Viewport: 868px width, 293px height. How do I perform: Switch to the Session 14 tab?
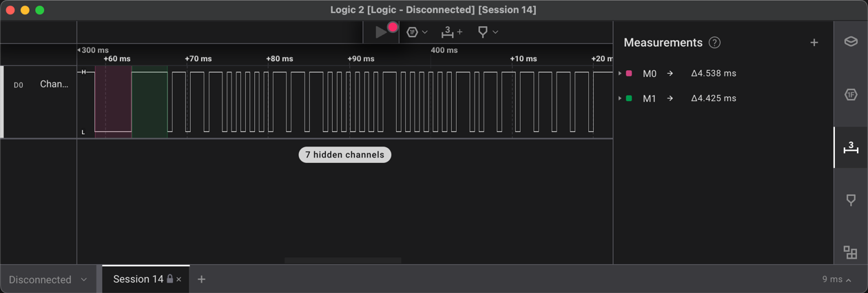[x=138, y=279]
